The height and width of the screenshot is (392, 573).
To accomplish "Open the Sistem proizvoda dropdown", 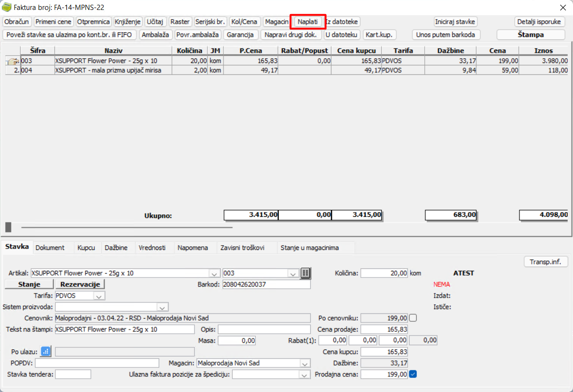I will tap(162, 307).
